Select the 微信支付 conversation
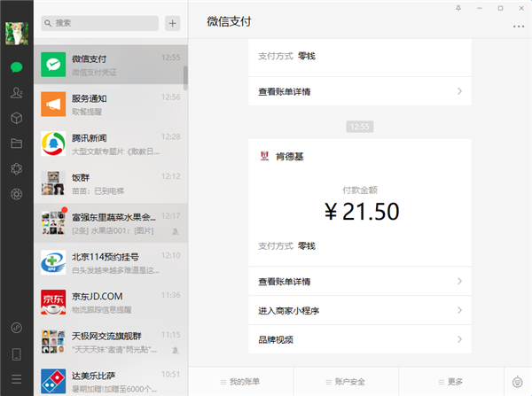 111,65
